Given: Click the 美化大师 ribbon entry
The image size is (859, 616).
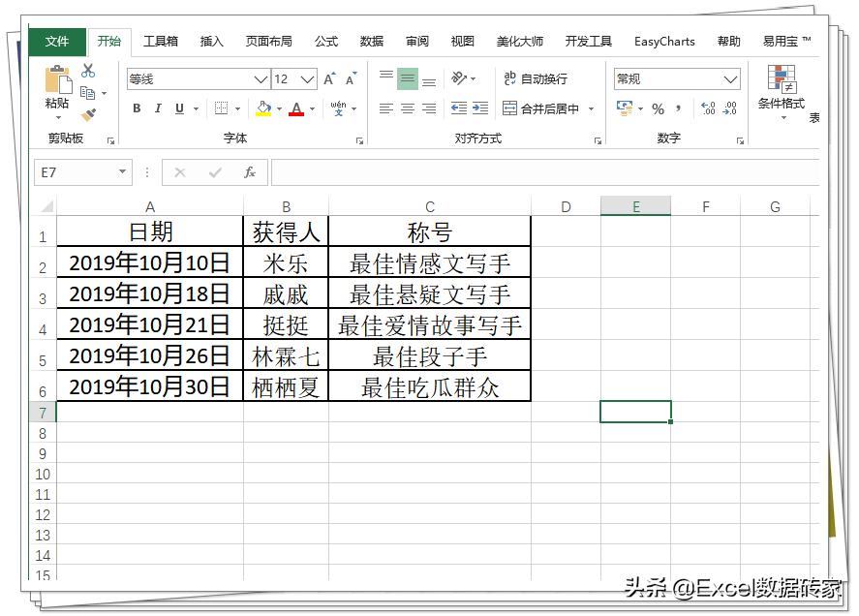Looking at the screenshot, I should 521,41.
